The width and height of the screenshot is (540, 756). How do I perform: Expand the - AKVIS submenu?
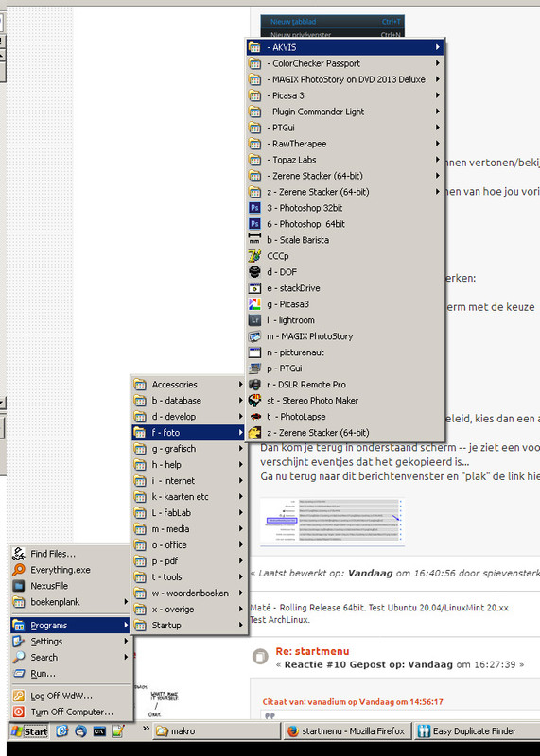click(x=345, y=47)
